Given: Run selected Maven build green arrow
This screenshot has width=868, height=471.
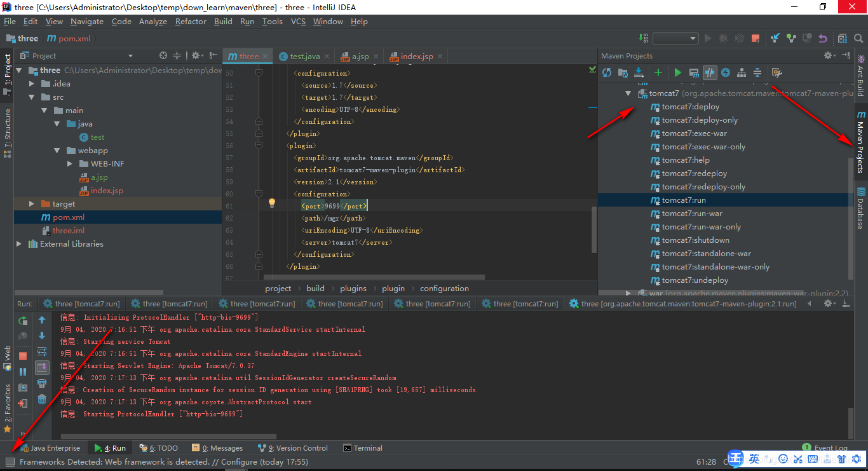Looking at the screenshot, I should (677, 72).
